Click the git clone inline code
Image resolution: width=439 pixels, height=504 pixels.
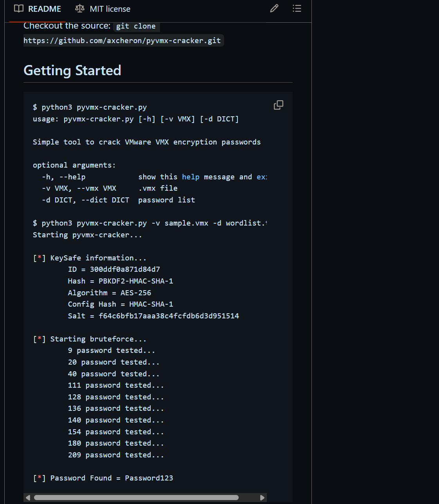tap(136, 26)
